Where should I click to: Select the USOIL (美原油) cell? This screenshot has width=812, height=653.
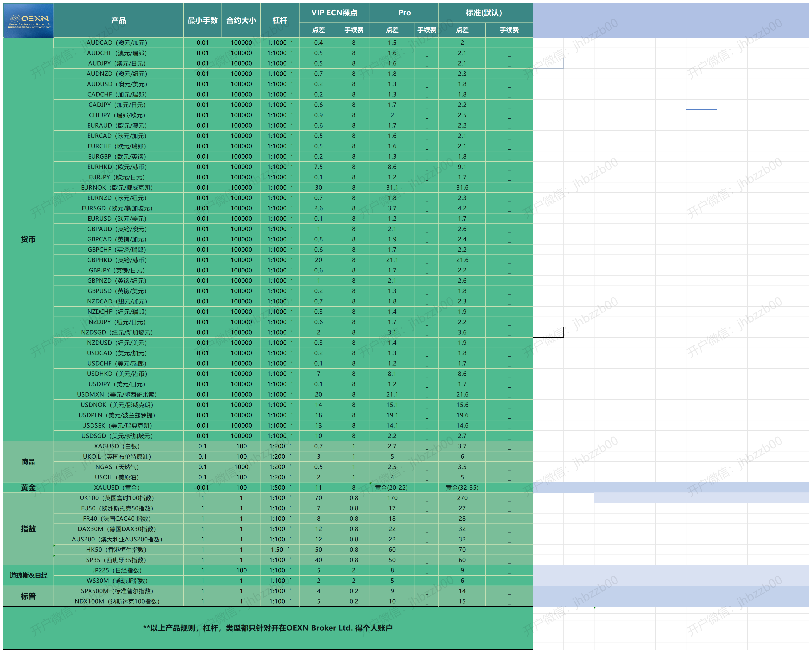point(118,477)
